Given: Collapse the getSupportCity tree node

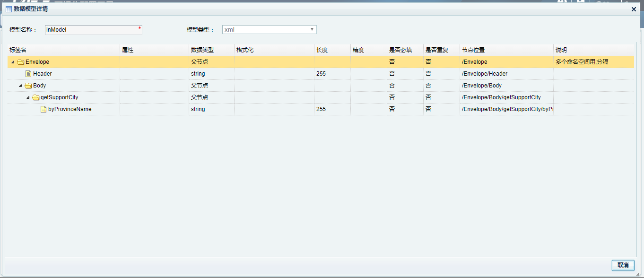Looking at the screenshot, I should point(28,97).
